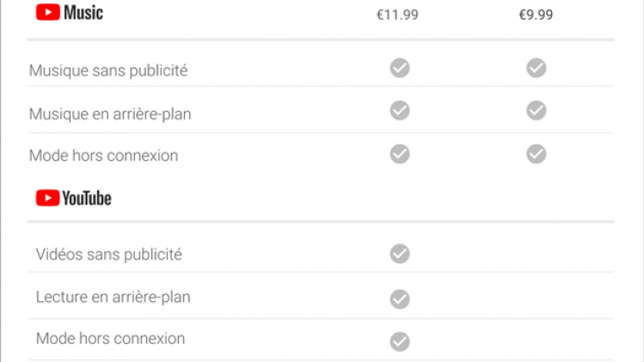Viewport: 644px width, 362px height.
Task: Click Musique en arrière-plan checkmark under €11.99
Action: click(400, 110)
